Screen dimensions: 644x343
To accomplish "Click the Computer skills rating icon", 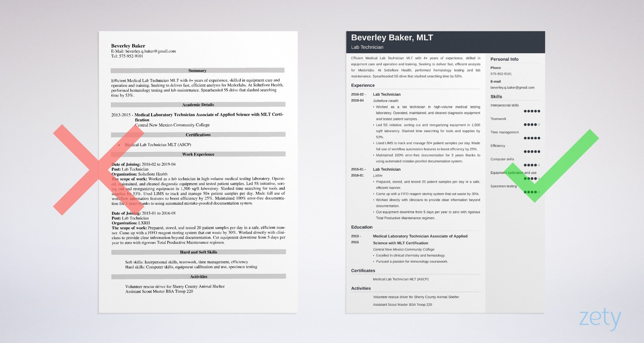I will click(529, 166).
